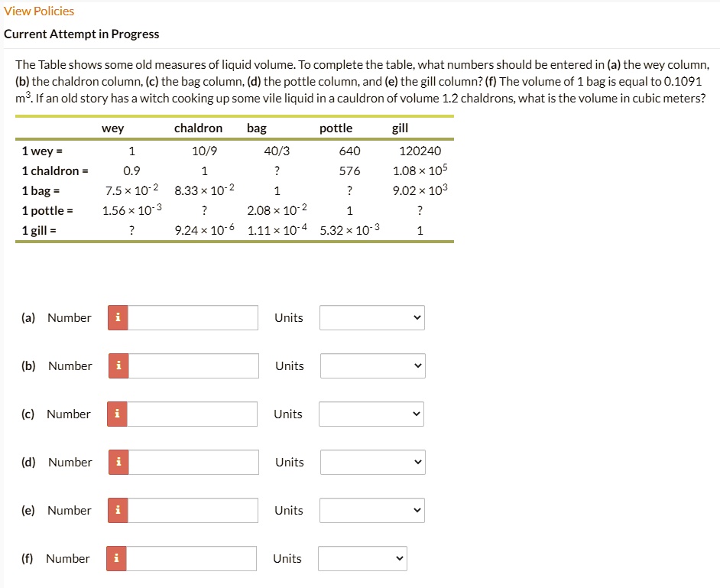
Task: Click the info icon for part (f)
Action: click(118, 558)
